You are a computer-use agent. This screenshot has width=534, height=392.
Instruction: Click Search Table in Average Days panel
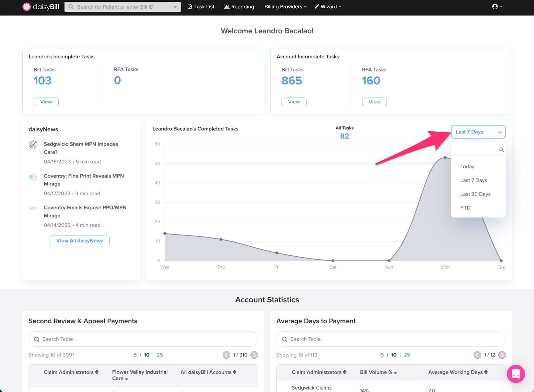(391, 339)
